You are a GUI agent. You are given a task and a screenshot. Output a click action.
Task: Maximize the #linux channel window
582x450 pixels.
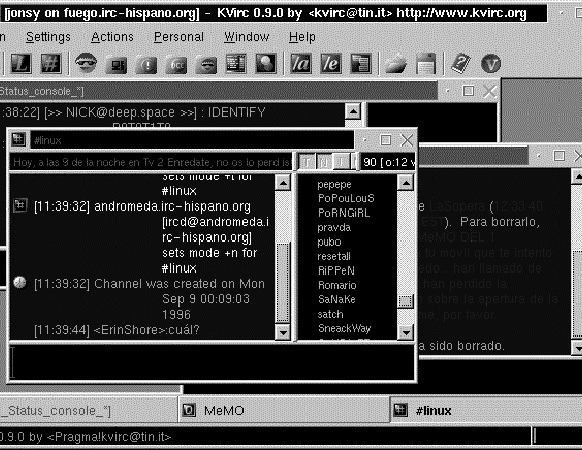pos(386,140)
